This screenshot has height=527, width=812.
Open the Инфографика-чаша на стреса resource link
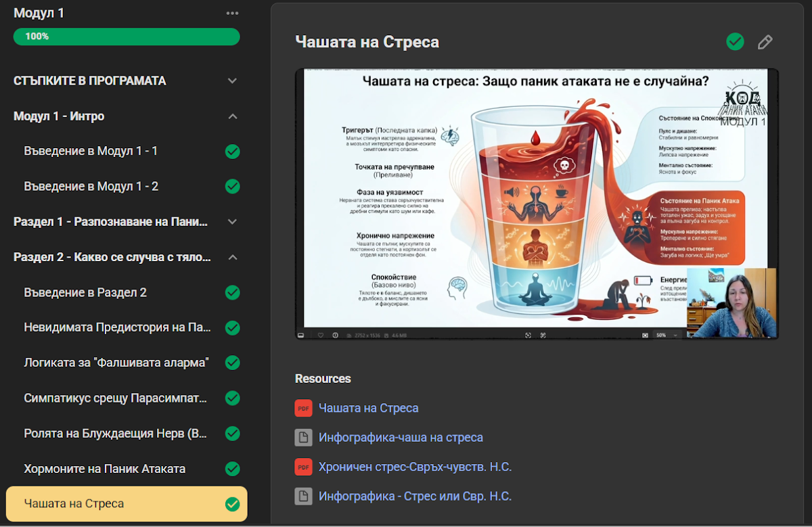click(401, 438)
